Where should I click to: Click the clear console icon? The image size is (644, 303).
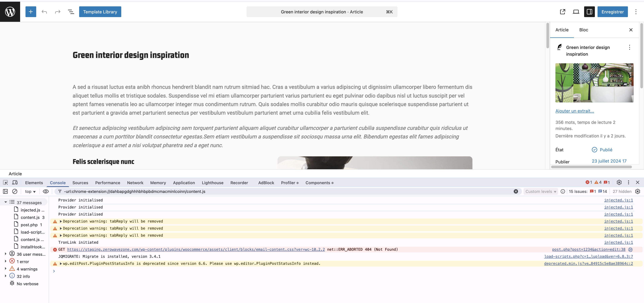tap(15, 191)
